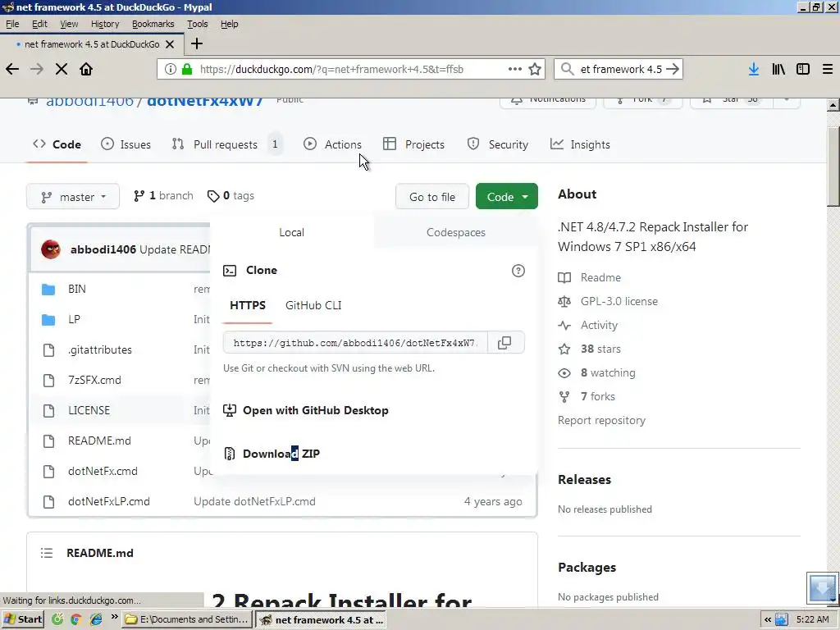840x630 pixels.
Task: Open the browser home page icon
Action: pos(86,69)
